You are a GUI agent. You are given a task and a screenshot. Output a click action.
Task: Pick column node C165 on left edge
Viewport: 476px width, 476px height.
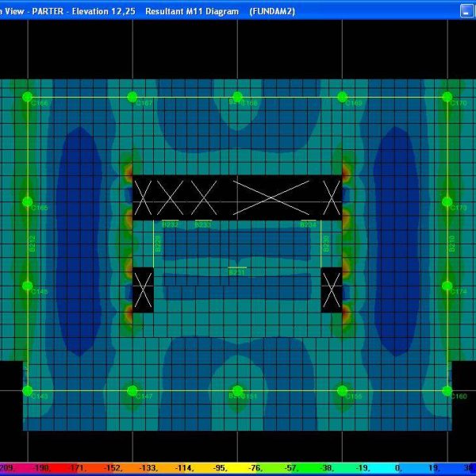pos(28,202)
